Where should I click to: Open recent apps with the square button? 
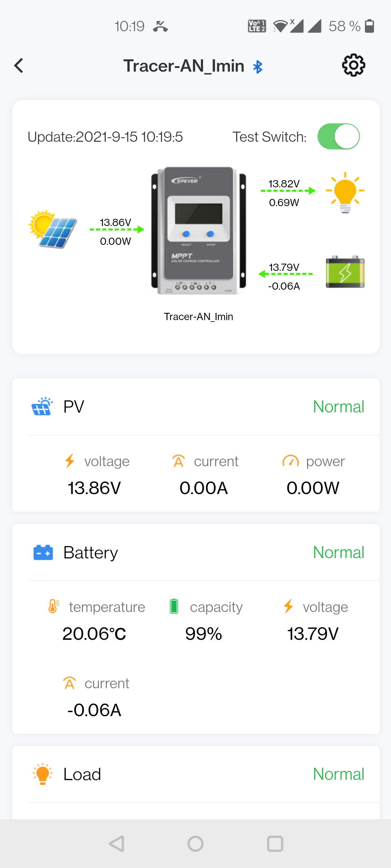(x=275, y=844)
